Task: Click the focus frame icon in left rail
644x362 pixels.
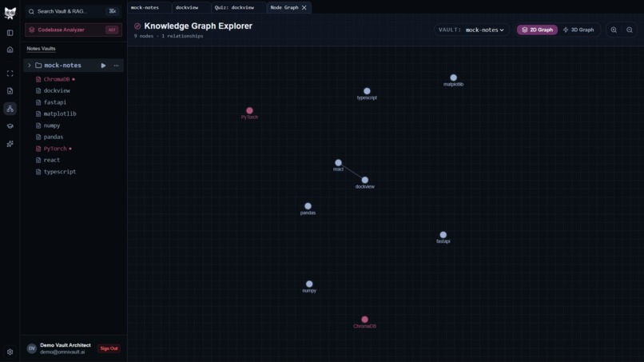Action: tap(10, 74)
